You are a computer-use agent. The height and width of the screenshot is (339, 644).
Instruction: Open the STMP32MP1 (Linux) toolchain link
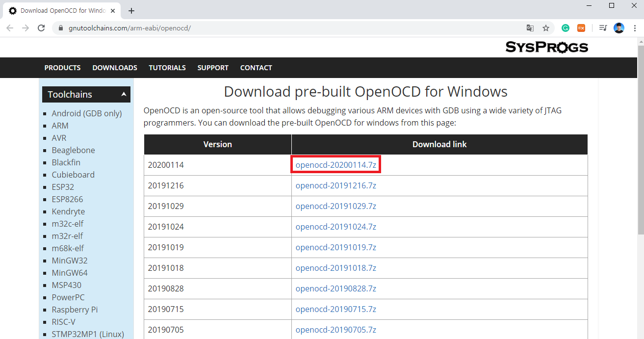(x=88, y=334)
